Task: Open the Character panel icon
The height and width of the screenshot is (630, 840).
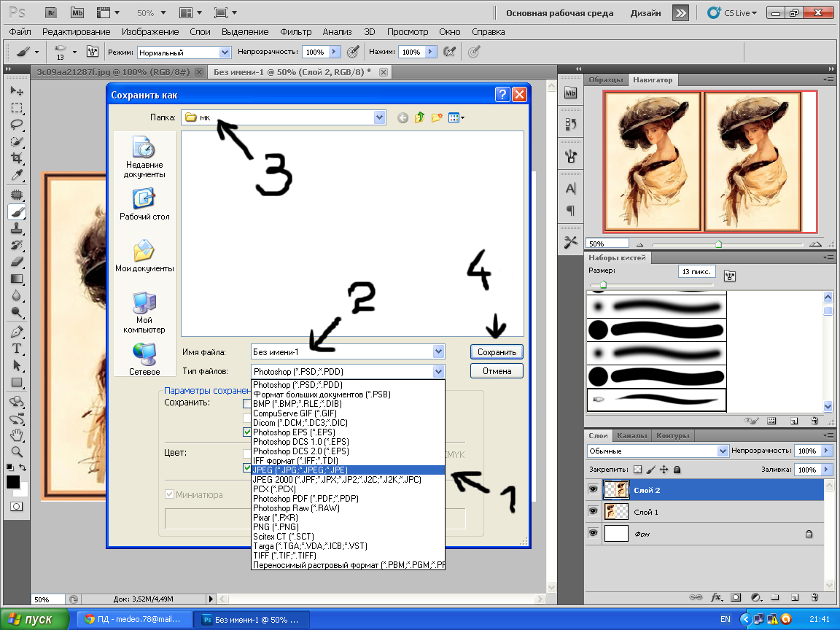Action: (570, 189)
